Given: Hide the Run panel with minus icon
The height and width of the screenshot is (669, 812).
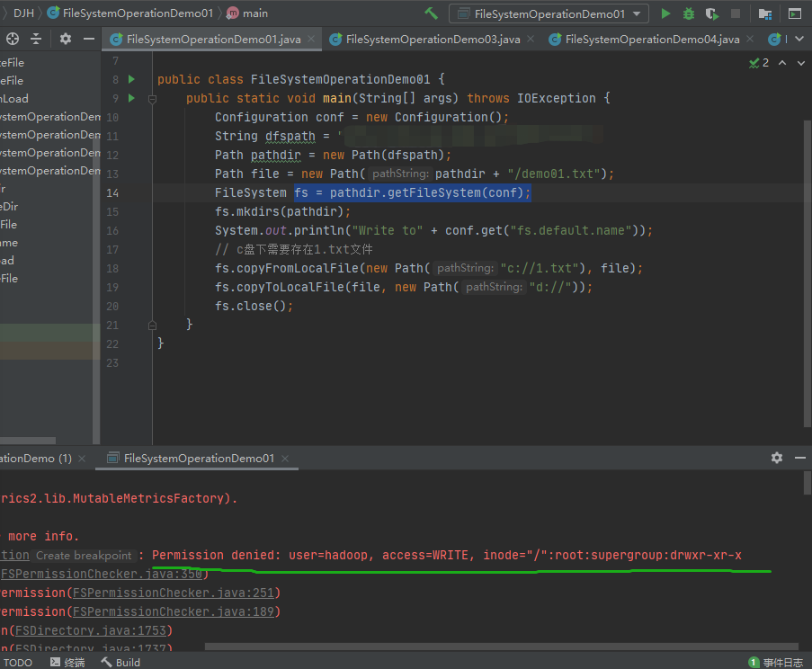Looking at the screenshot, I should 800,458.
